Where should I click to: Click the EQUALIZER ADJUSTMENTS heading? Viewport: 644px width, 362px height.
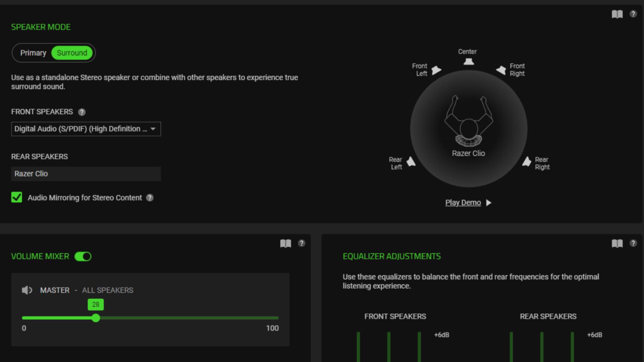[392, 256]
